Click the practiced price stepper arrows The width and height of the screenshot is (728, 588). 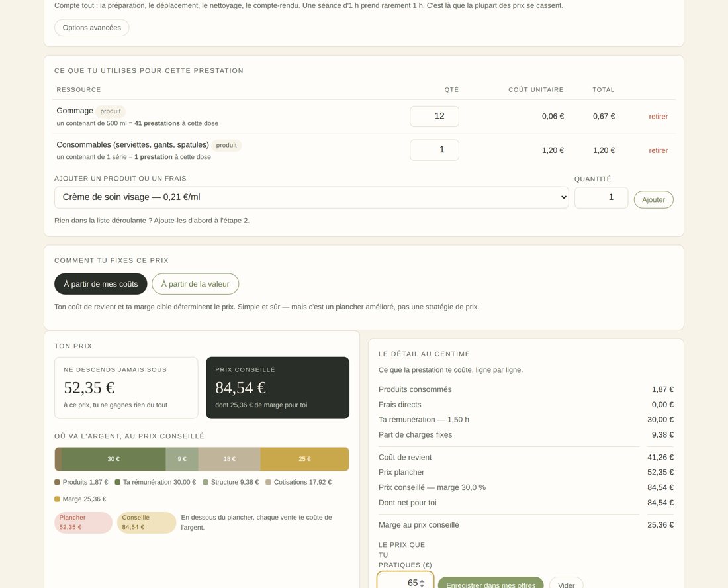click(422, 583)
